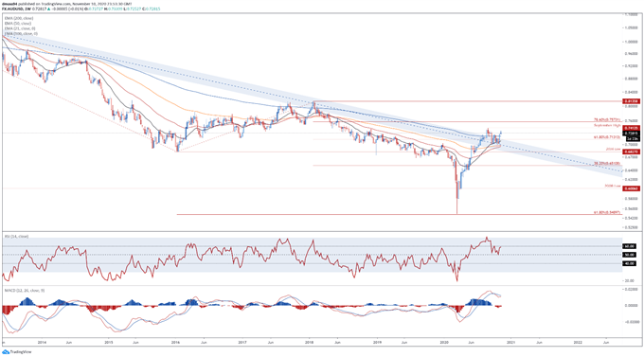Click the FX:AUDUSD symbol title
Image resolution: width=644 pixels, height=357 pixels.
coord(11,9)
